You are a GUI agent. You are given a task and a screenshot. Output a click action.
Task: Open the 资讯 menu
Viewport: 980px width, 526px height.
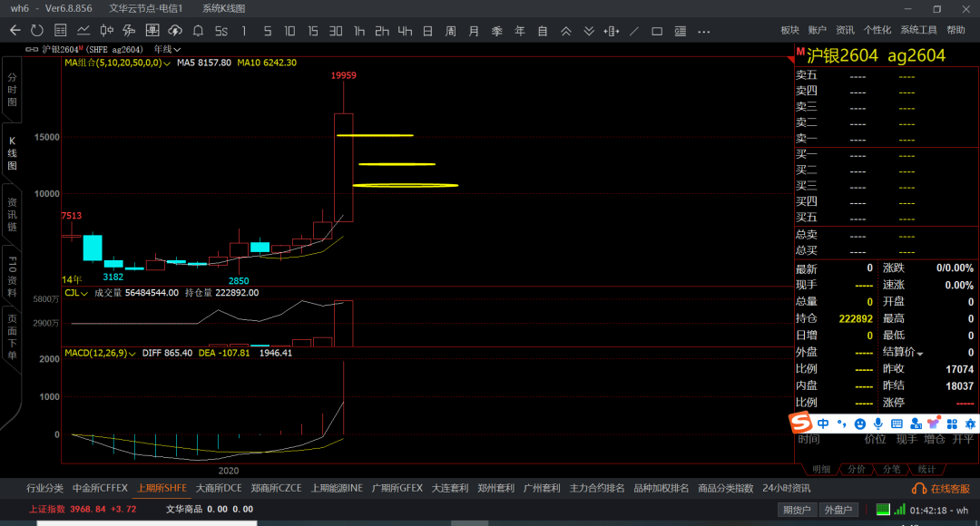(x=845, y=30)
